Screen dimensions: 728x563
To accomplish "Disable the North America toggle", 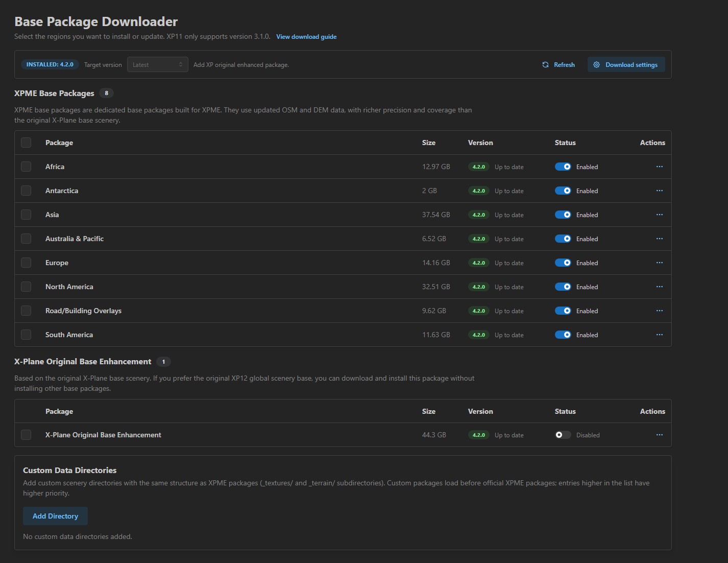I will tap(563, 287).
